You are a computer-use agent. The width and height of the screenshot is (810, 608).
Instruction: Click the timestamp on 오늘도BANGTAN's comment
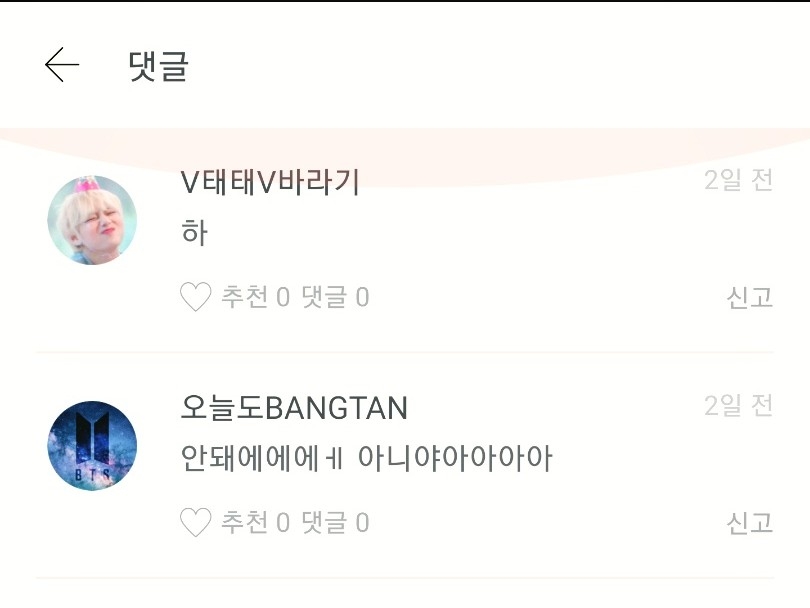(x=738, y=406)
